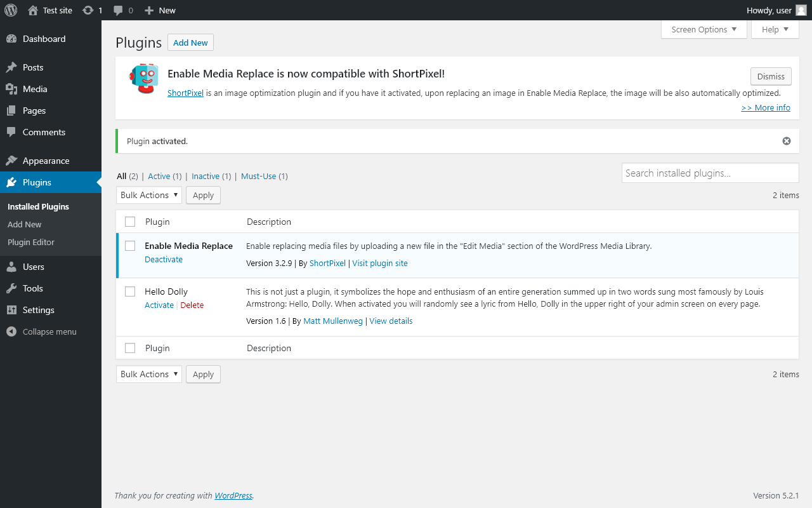Click the Collapse menu arrow icon
Image resolution: width=812 pixels, height=508 pixels.
point(11,331)
